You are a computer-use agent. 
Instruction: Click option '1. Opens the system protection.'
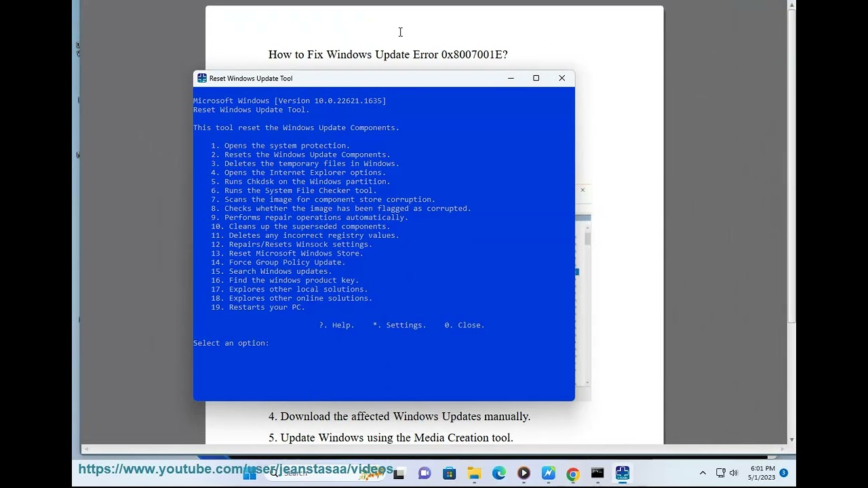point(280,146)
